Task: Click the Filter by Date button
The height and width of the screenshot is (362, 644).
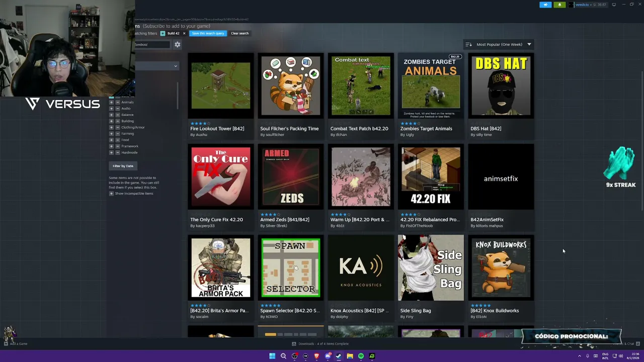Action: pos(123,166)
